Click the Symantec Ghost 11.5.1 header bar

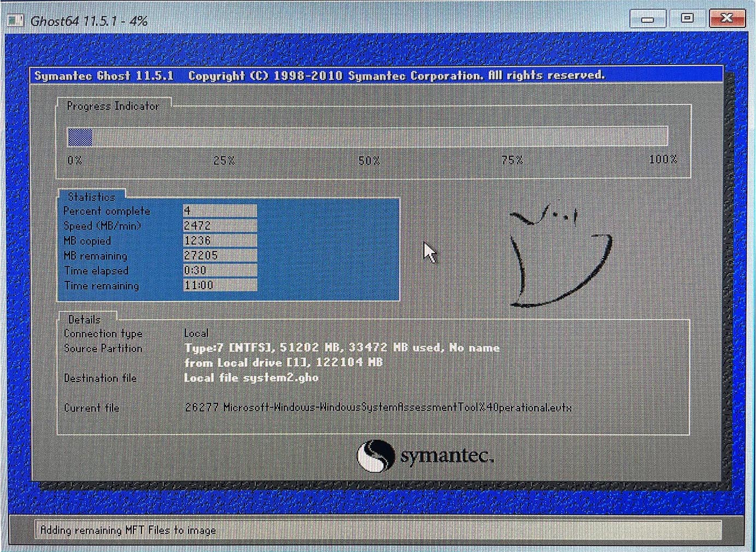tap(376, 75)
